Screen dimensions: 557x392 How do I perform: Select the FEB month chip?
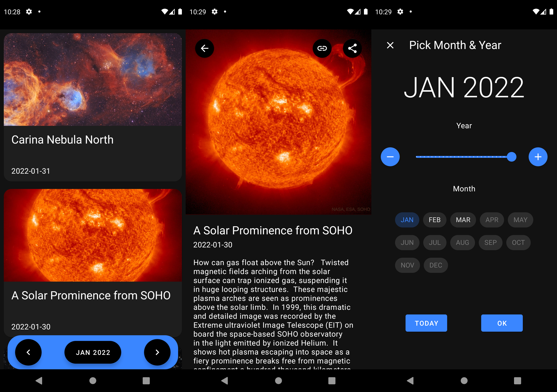pyautogui.click(x=434, y=220)
